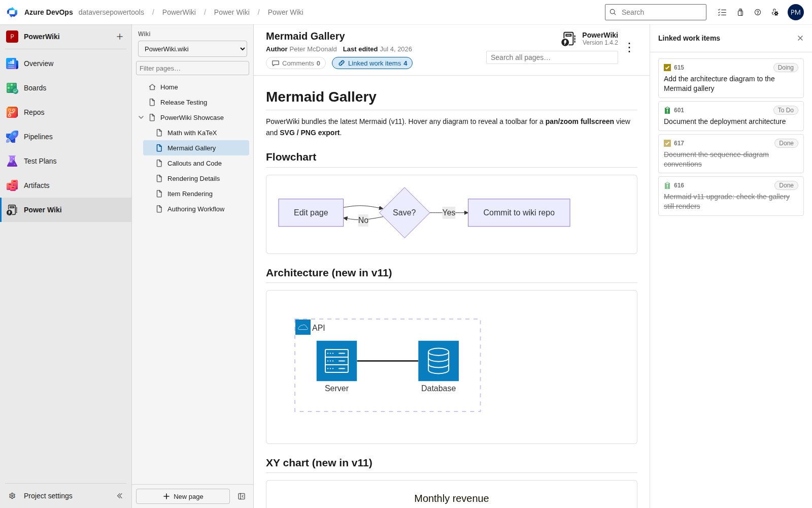Open the vertical three-dot page menu
Screen dimensions: 812x508
pos(629,48)
